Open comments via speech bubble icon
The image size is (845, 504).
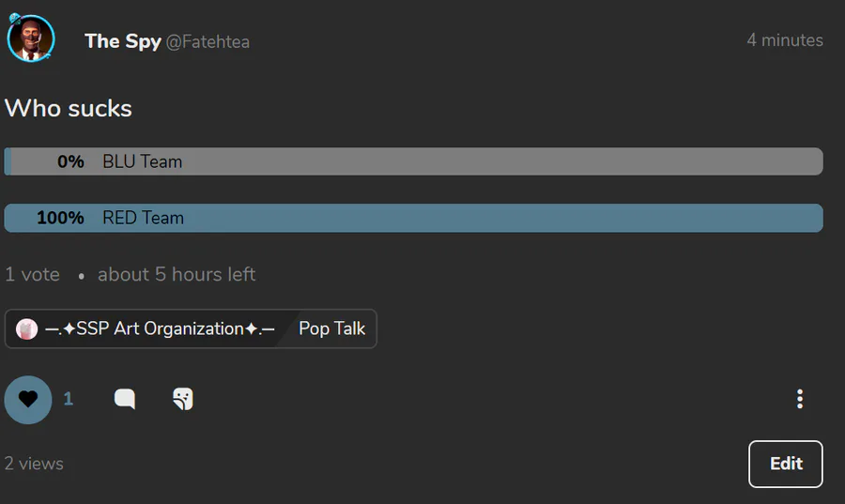pos(125,399)
